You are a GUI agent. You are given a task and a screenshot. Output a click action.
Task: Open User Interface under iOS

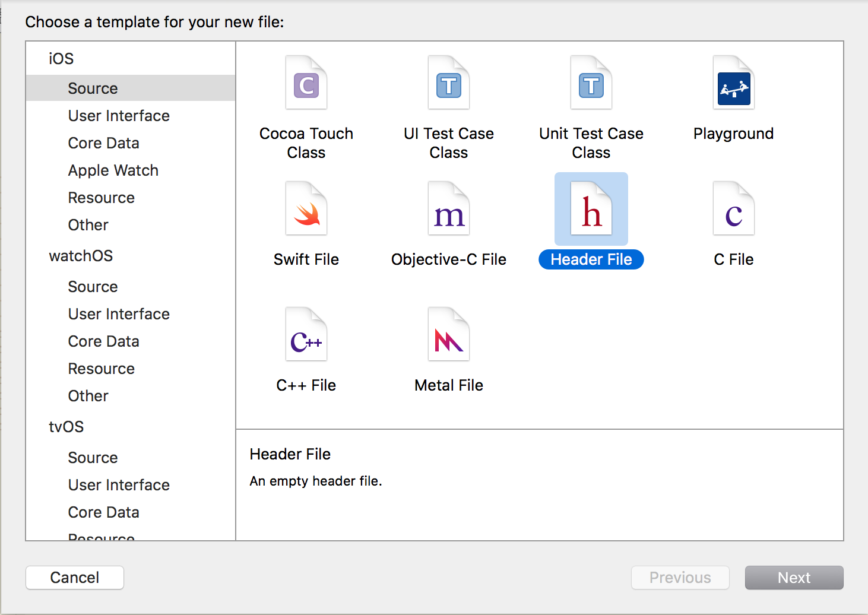tap(119, 116)
